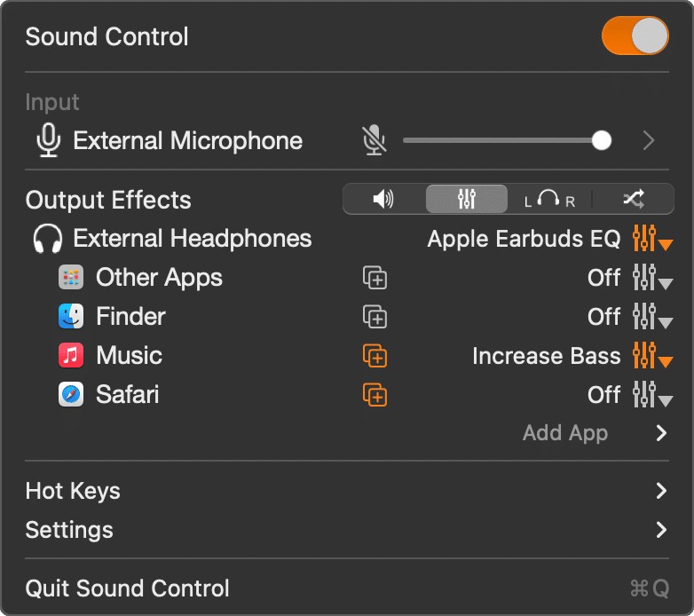694x616 pixels.
Task: Switch to the equalizer tab
Action: point(467,200)
